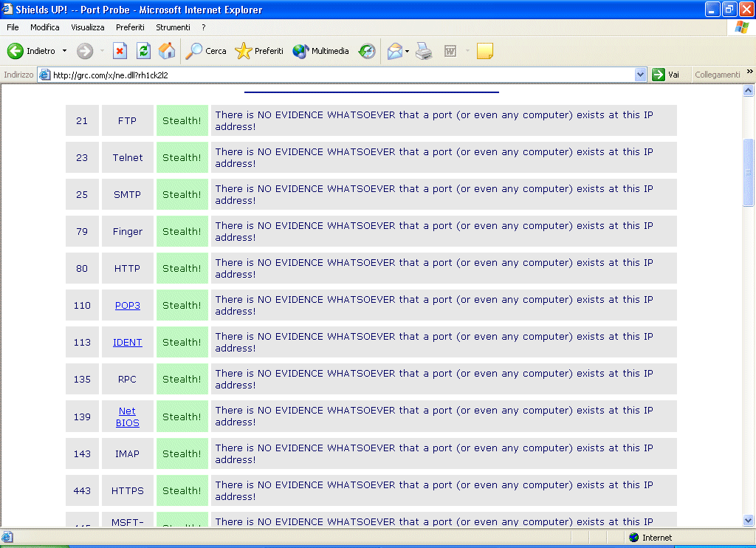Click the Edit with Word icon
756x548 pixels.
tap(450, 51)
